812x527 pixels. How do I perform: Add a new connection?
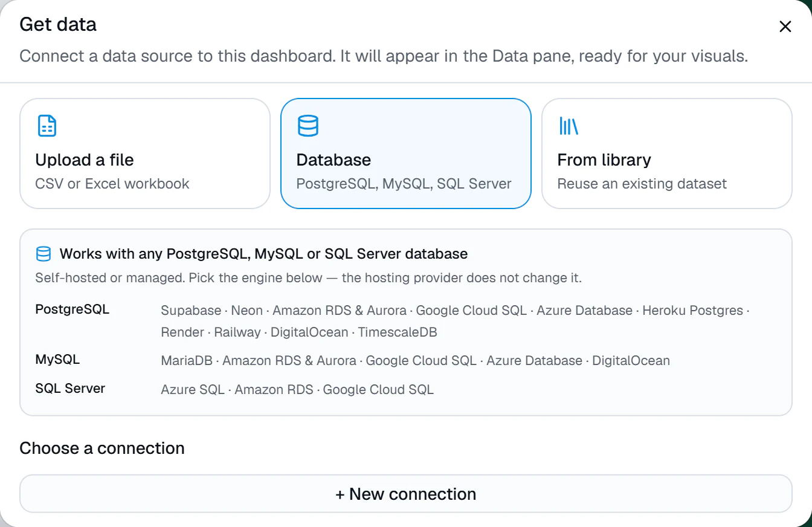406,494
